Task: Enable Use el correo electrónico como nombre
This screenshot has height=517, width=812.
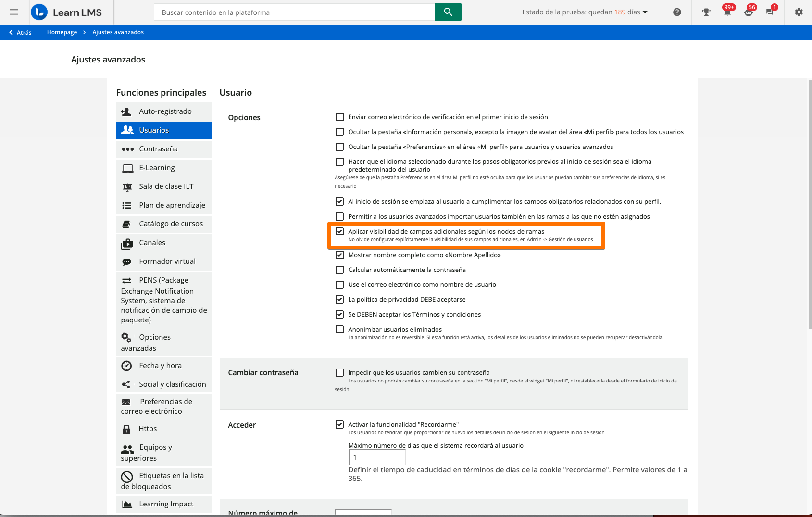Action: (x=339, y=284)
